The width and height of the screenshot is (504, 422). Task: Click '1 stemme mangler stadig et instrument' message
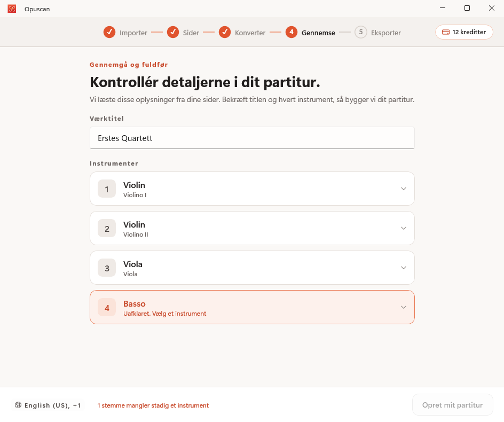[153, 405]
